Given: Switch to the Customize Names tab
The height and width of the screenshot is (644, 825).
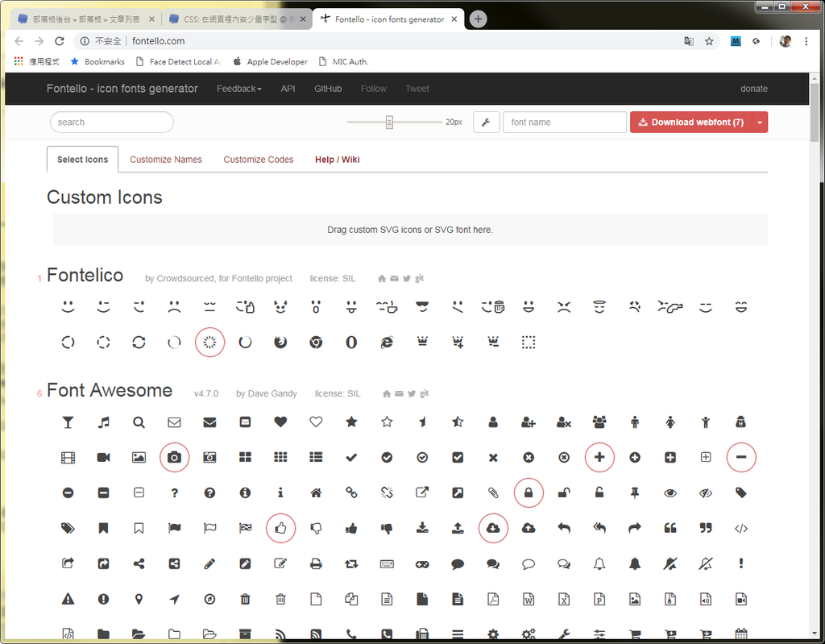Looking at the screenshot, I should (x=166, y=160).
